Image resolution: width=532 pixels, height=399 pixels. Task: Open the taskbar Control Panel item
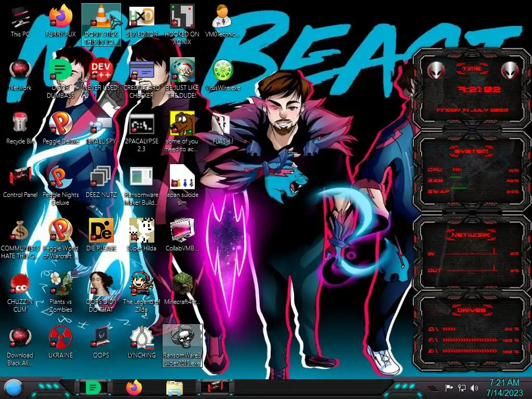pos(215,387)
